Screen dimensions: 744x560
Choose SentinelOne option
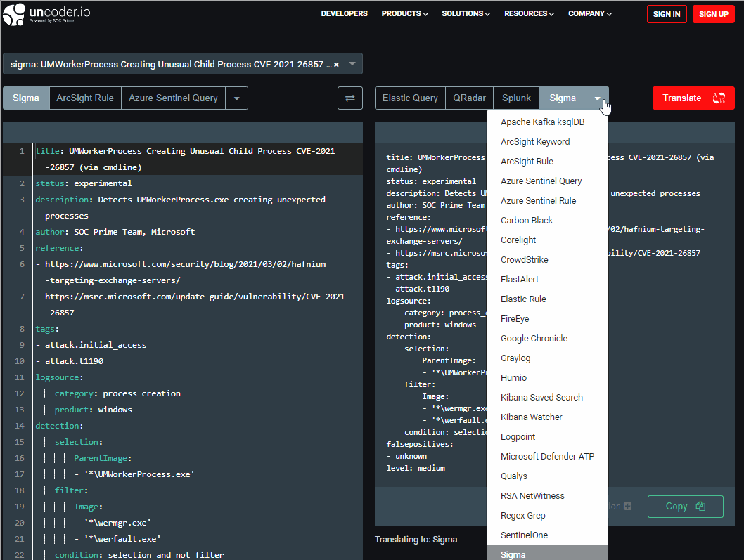point(548,535)
